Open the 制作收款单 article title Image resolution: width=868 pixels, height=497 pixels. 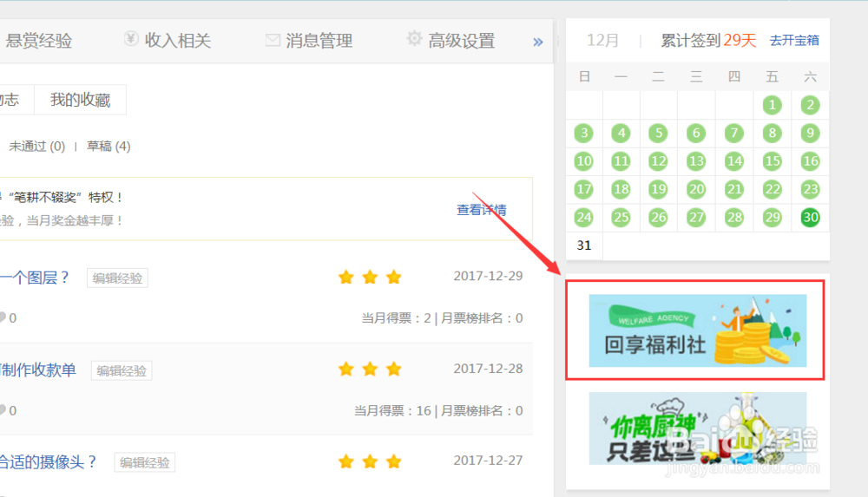coord(37,369)
